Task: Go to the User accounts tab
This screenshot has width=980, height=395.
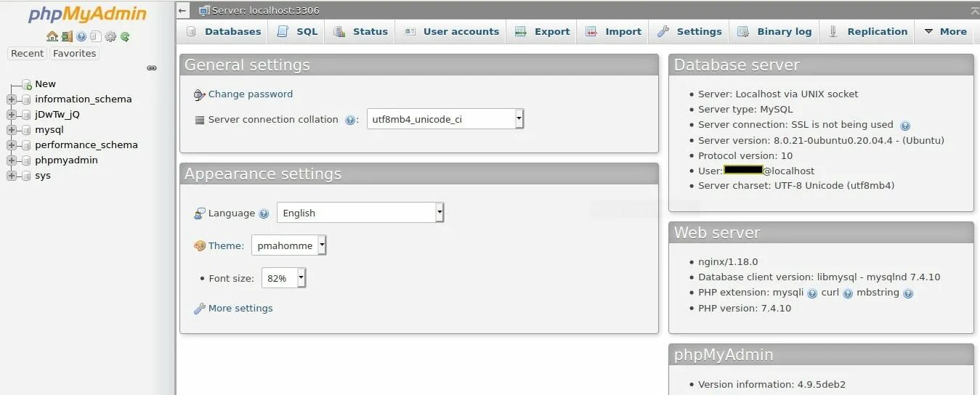Action: [x=451, y=31]
